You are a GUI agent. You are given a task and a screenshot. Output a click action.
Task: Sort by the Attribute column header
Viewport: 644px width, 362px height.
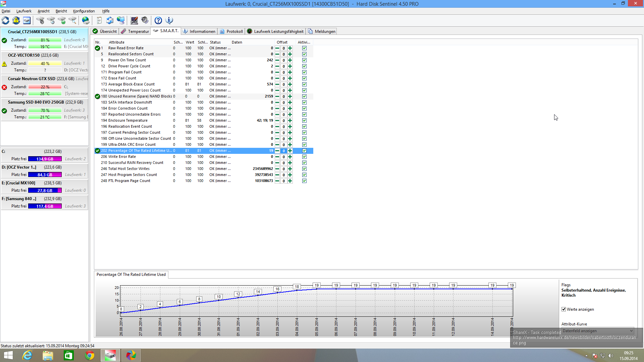pyautogui.click(x=140, y=42)
